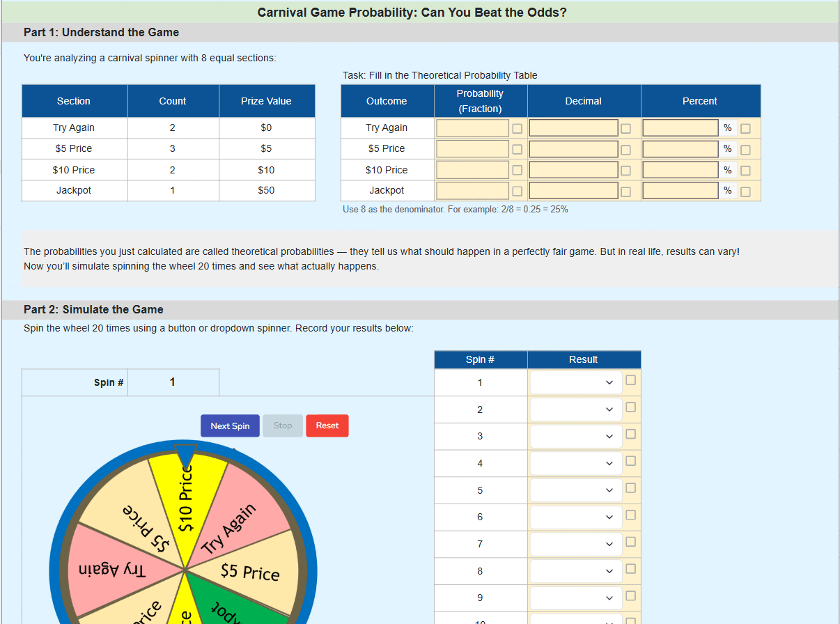Image resolution: width=840 pixels, height=624 pixels.
Task: Click the Spin # counter value 1
Action: pos(173,382)
